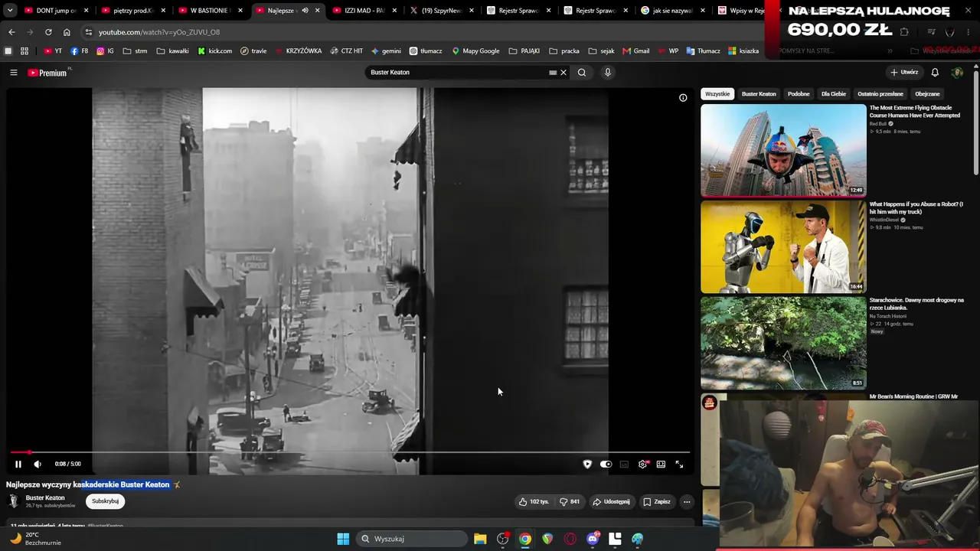Open the kick.com bookmark
The height and width of the screenshot is (551, 980).
(215, 51)
